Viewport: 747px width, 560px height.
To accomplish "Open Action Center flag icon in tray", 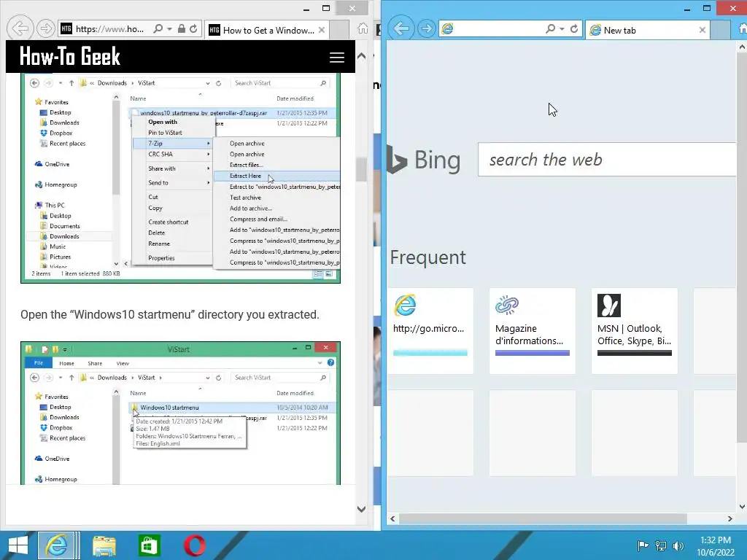I will coord(643,545).
